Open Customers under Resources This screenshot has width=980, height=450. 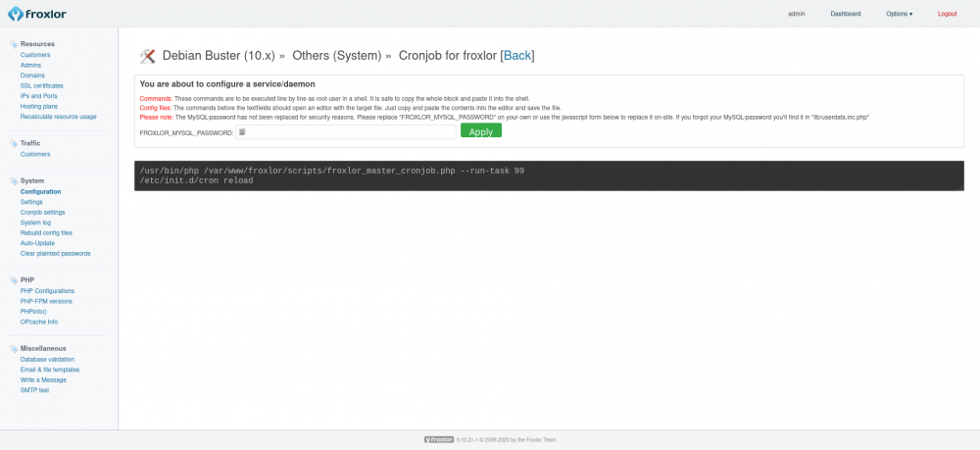[35, 55]
